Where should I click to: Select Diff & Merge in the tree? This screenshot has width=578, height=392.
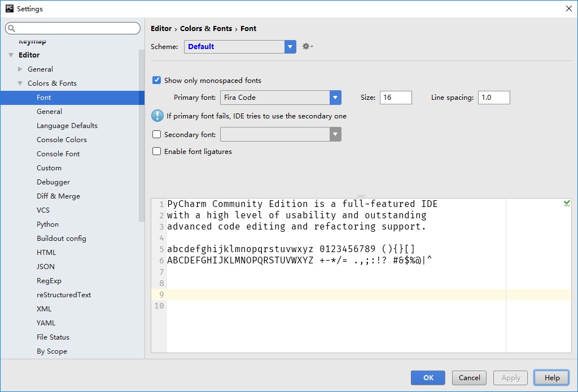58,196
